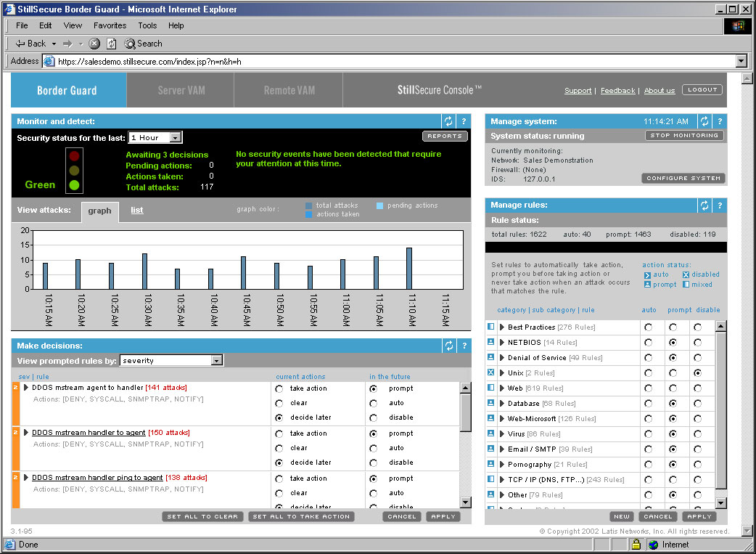The width and height of the screenshot is (756, 554).
Task: Open help for Make decisions panel
Action: pyautogui.click(x=464, y=346)
